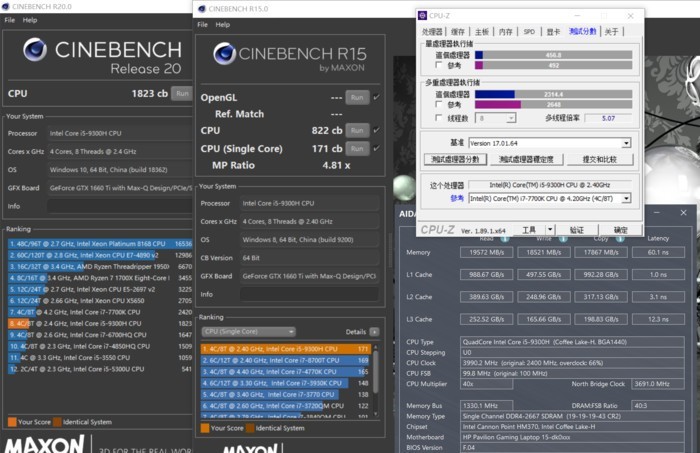700x453 pixels.
Task: Click the Cinebench R15 sphere logo
Action: click(x=225, y=54)
